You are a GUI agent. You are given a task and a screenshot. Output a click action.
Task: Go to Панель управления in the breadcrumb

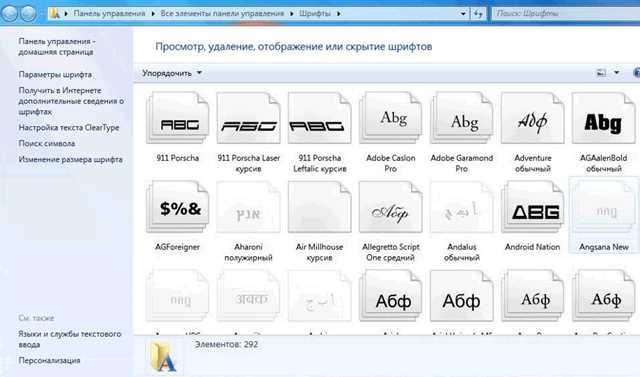[x=109, y=13]
